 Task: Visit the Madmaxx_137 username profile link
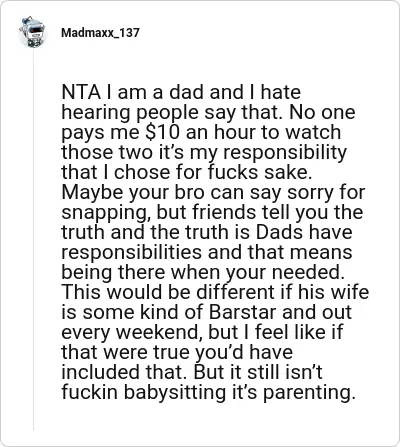(100, 33)
